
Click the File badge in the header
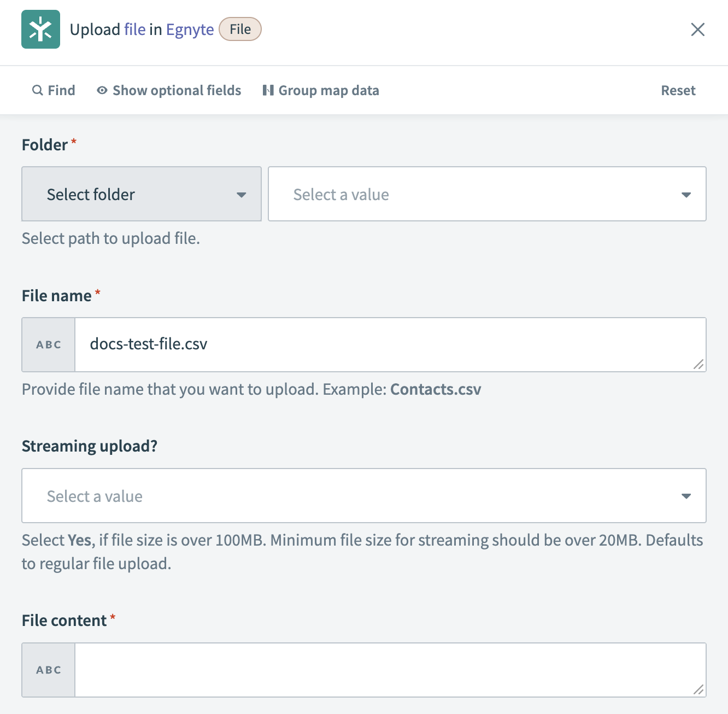coord(239,29)
